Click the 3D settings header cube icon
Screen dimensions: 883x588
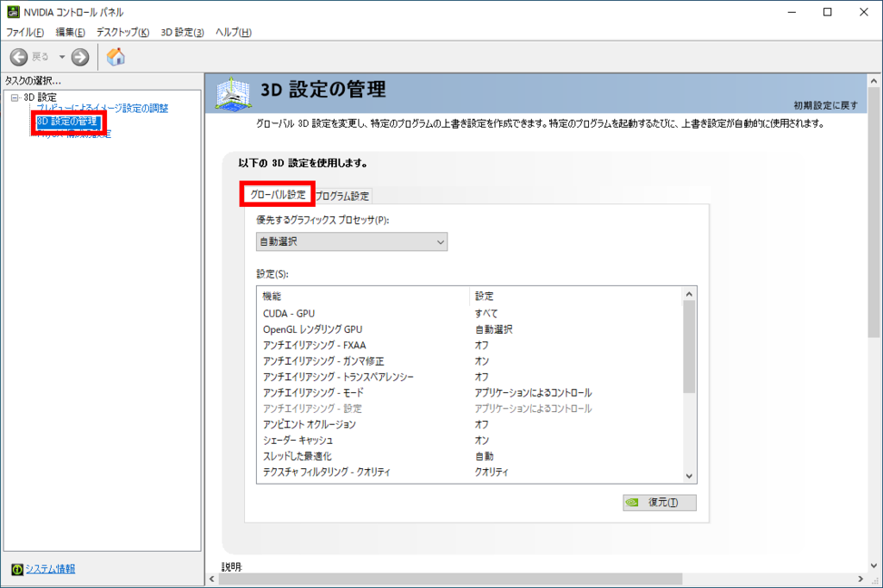(x=233, y=94)
